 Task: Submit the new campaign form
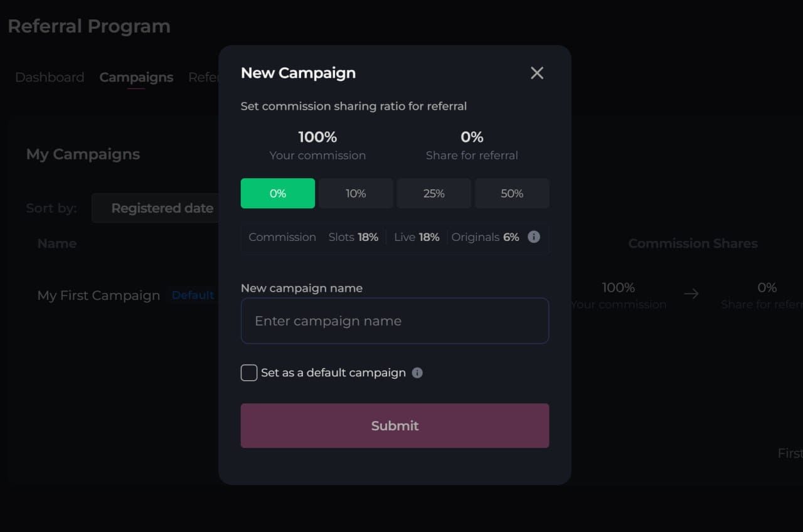395,425
